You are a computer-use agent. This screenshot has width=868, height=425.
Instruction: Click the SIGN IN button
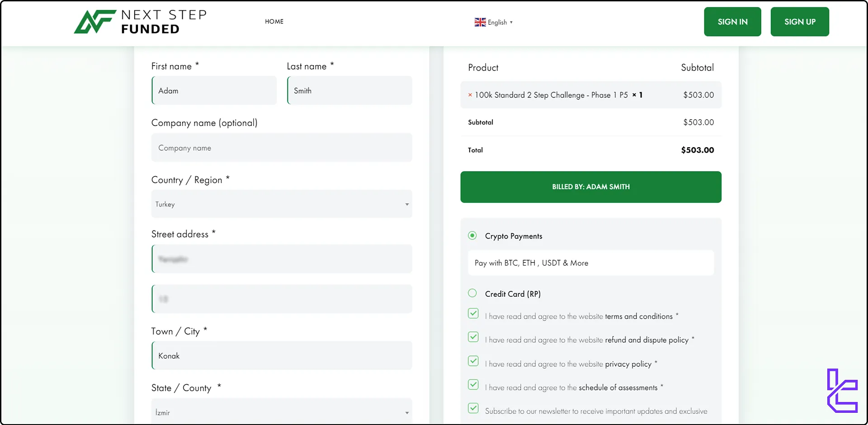tap(732, 22)
